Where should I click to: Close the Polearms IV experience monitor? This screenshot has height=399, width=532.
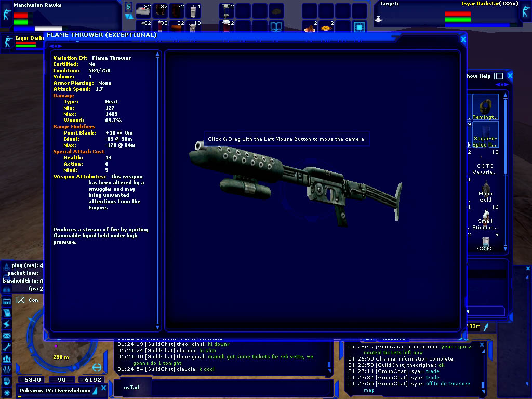pyautogui.click(x=103, y=388)
